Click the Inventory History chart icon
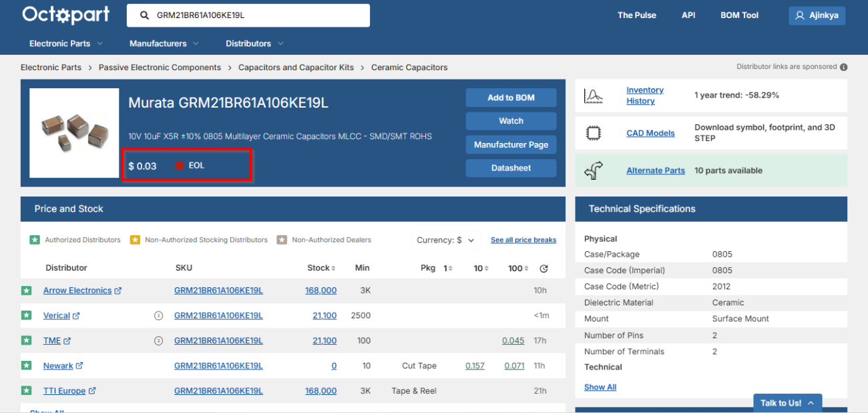868x413 pixels. click(593, 96)
